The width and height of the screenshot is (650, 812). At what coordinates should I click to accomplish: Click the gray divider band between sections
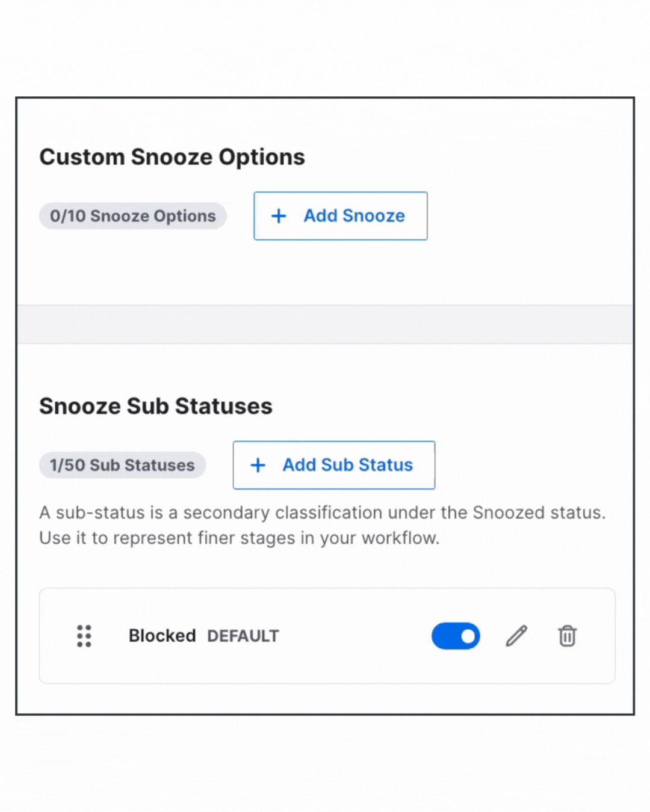click(x=325, y=324)
